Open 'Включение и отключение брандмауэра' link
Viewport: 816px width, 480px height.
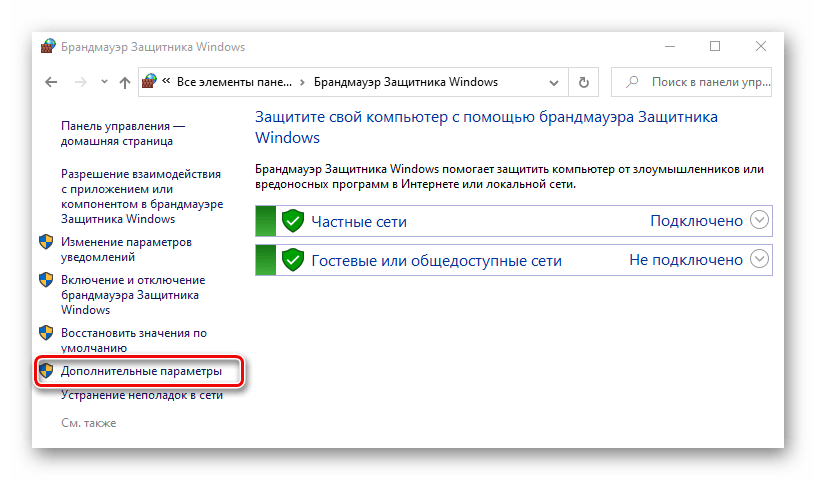[133, 295]
